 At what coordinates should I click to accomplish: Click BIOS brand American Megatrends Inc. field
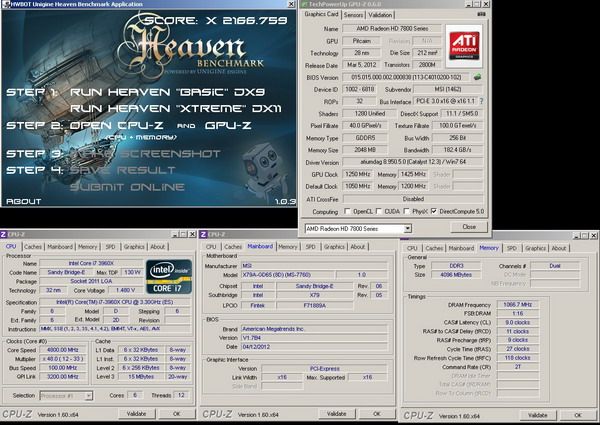click(314, 329)
